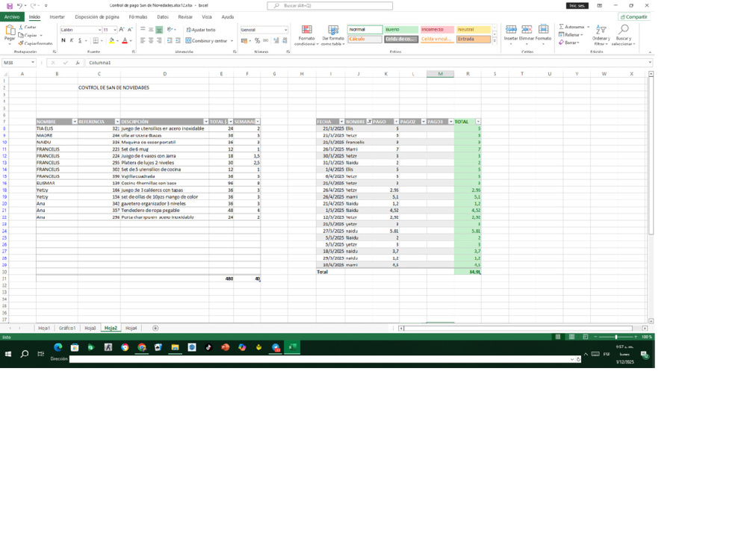Increase cell indent

click(x=178, y=40)
